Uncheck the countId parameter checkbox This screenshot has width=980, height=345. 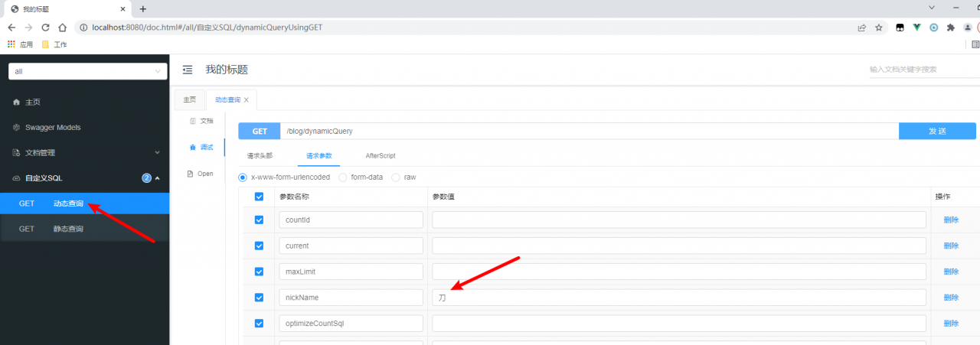259,220
